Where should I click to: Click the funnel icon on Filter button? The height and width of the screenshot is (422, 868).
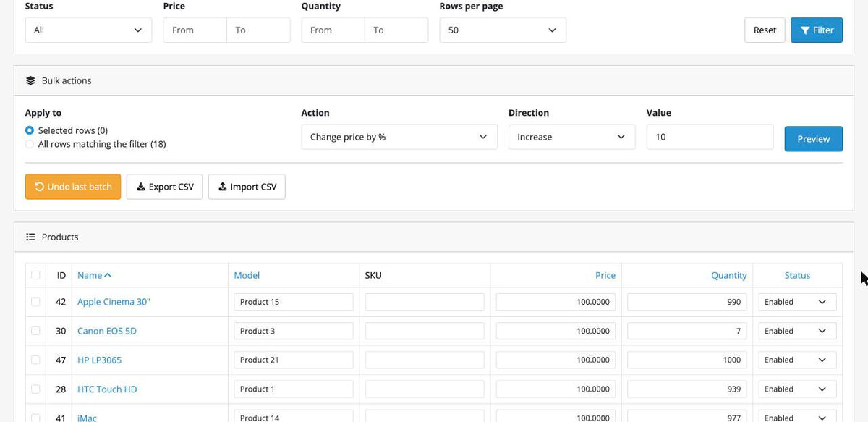(805, 30)
